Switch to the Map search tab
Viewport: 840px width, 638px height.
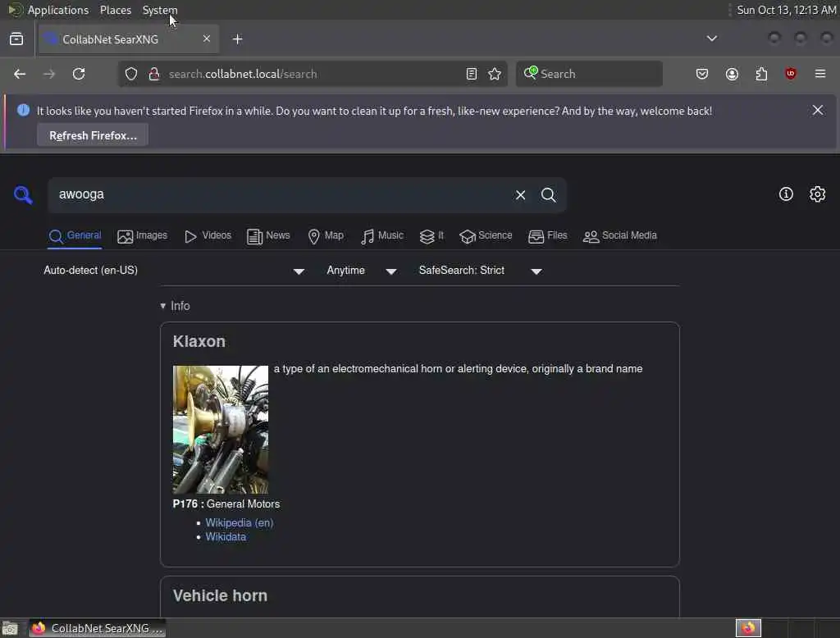[325, 235]
